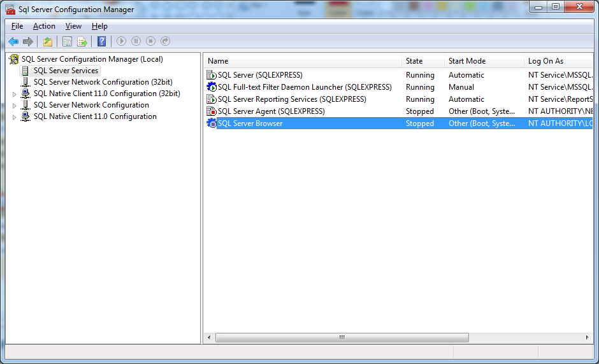Click the Start Service toolbar button

pos(122,41)
